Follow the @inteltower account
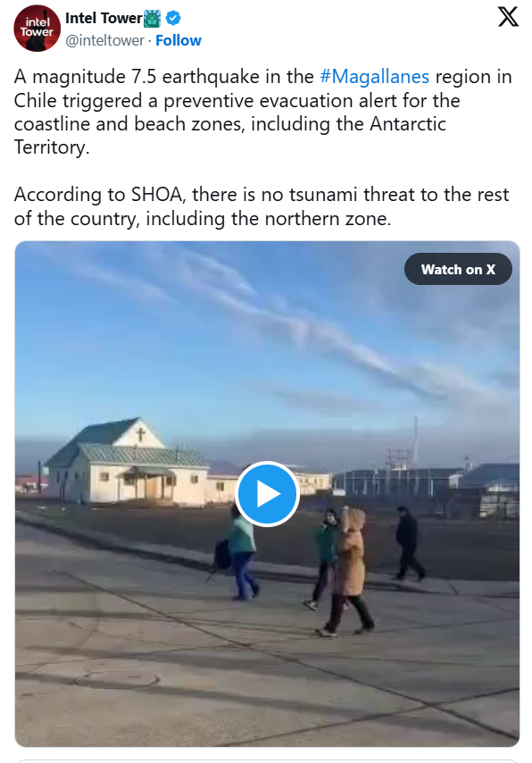The width and height of the screenshot is (532, 763). [x=178, y=40]
